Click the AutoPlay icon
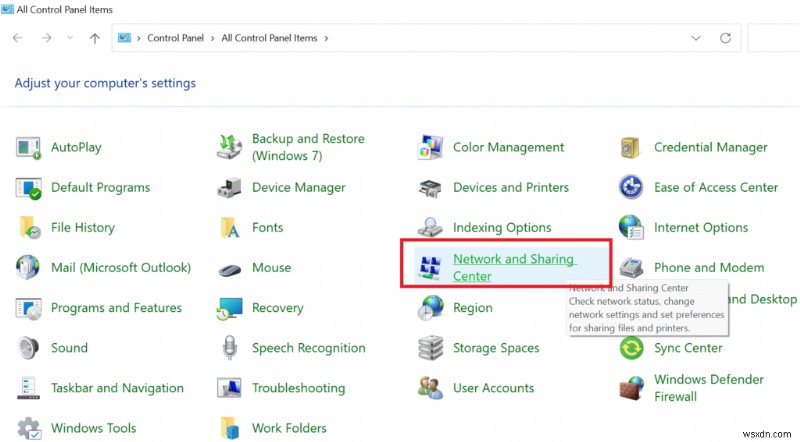The image size is (800, 442). (27, 148)
